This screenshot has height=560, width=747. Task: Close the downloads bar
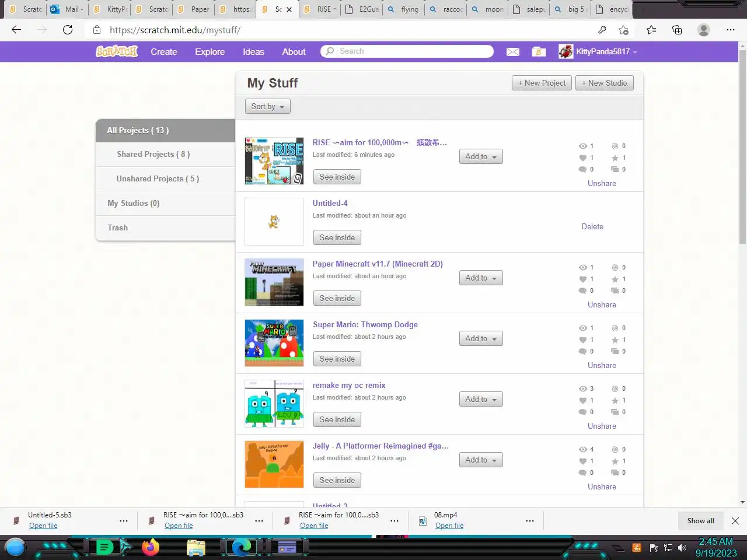click(x=735, y=520)
